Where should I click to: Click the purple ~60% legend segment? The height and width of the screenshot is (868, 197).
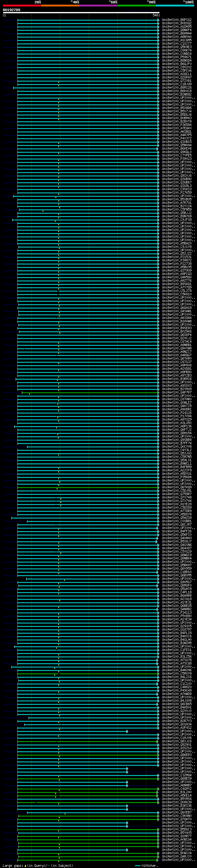point(98,6)
